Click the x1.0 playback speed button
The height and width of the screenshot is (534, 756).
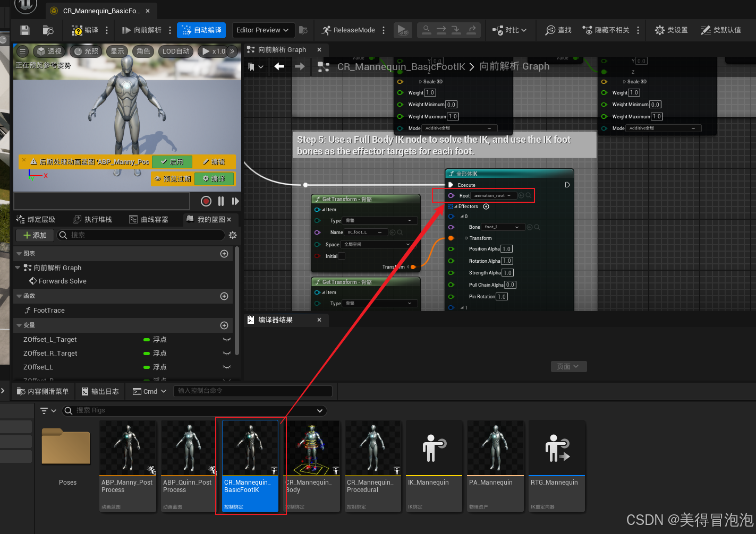click(x=214, y=51)
